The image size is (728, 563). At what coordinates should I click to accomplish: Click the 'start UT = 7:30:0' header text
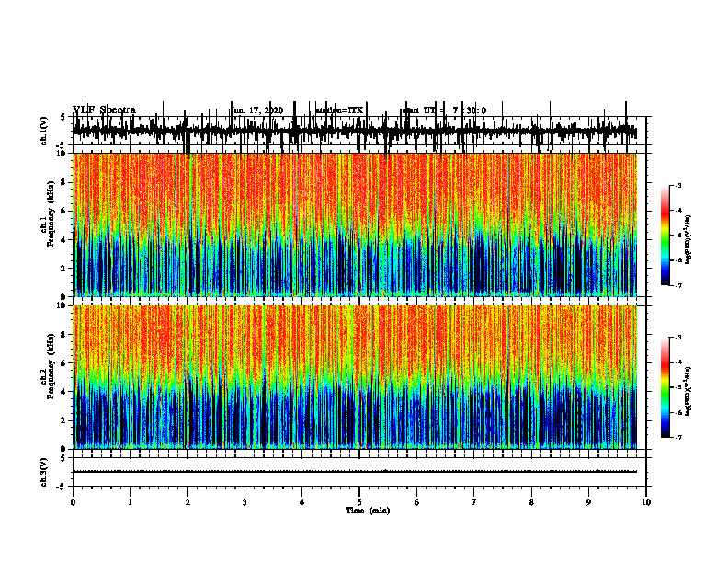[444, 110]
